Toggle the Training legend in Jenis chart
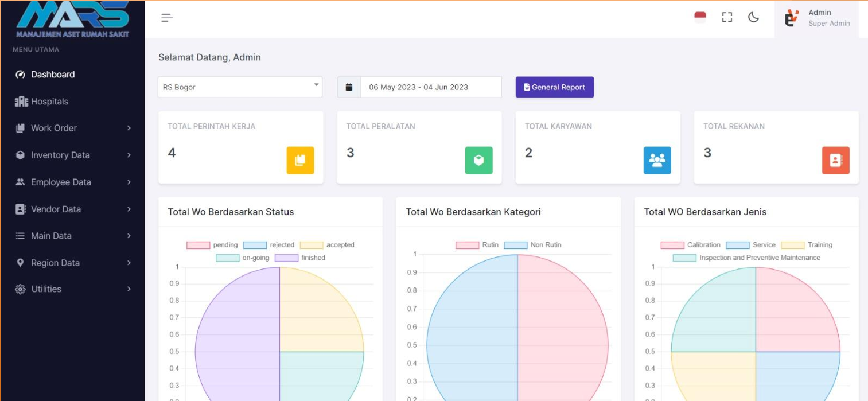The width and height of the screenshot is (868, 401). pos(807,245)
